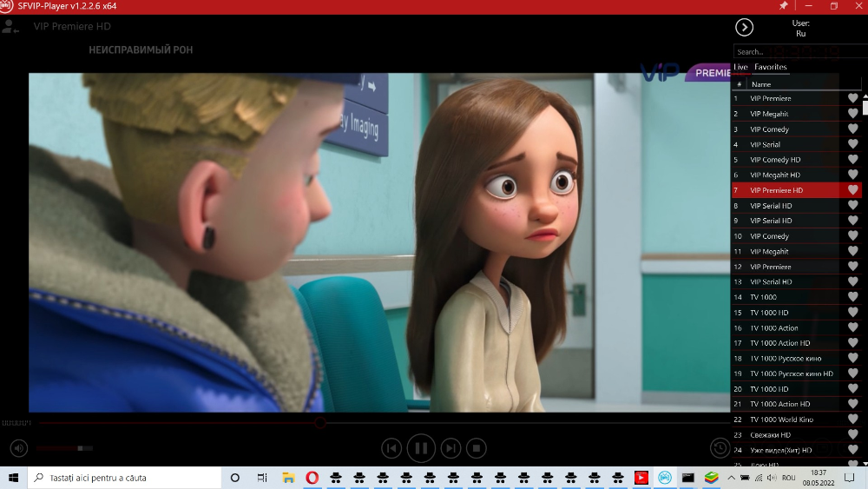Image resolution: width=868 pixels, height=489 pixels.
Task: Open system volume from tray
Action: click(772, 478)
